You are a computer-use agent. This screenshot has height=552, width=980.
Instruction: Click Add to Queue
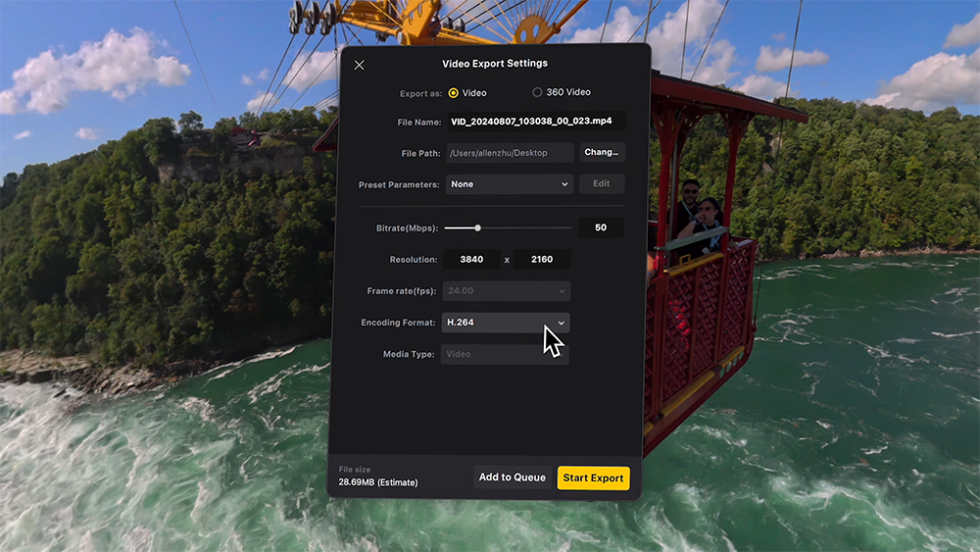pos(512,477)
